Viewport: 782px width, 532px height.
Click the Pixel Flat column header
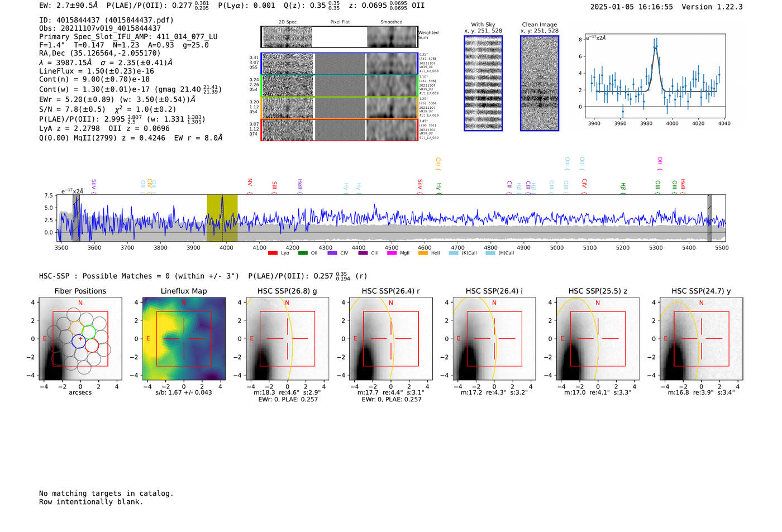pos(340,22)
